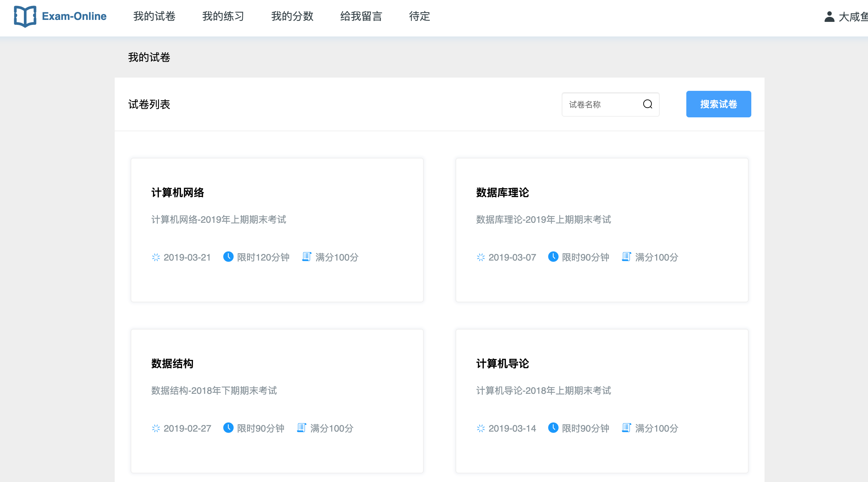Click the 大咸鱼 username in header
This screenshot has width=868, height=482.
(x=853, y=17)
